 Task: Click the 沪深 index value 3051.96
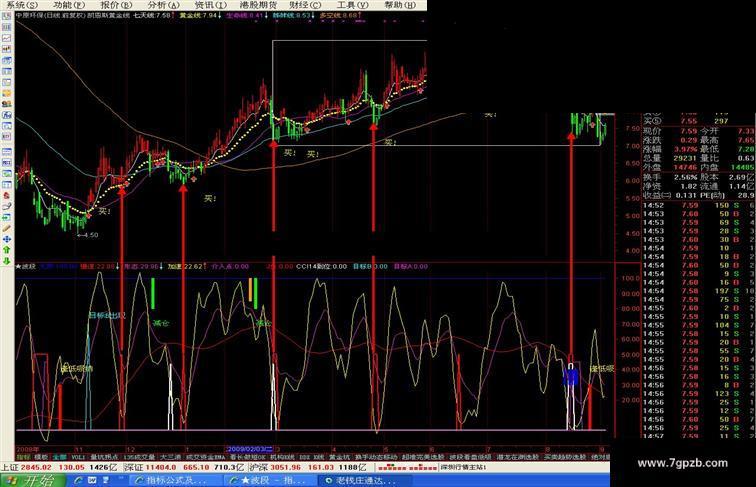coord(285,467)
